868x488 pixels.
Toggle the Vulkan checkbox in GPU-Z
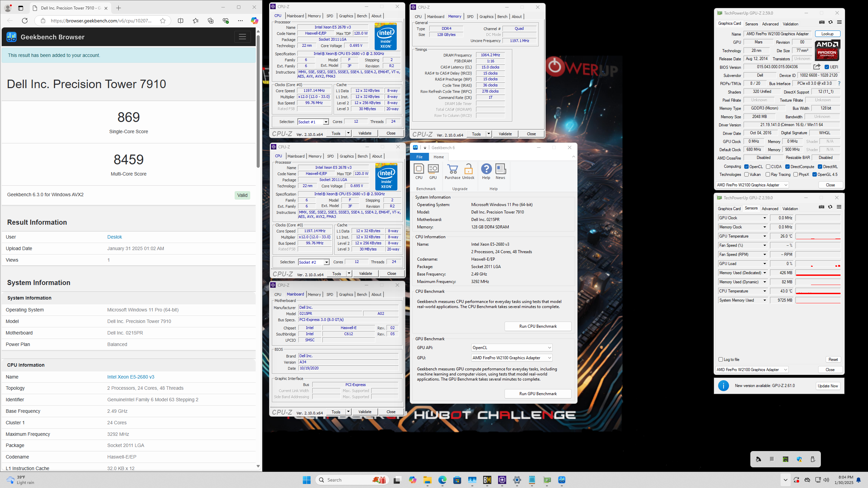click(x=746, y=175)
